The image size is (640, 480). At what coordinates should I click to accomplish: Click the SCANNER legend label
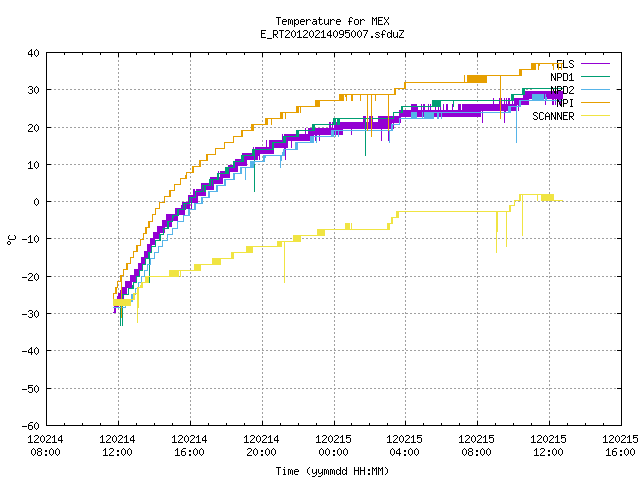[553, 116]
